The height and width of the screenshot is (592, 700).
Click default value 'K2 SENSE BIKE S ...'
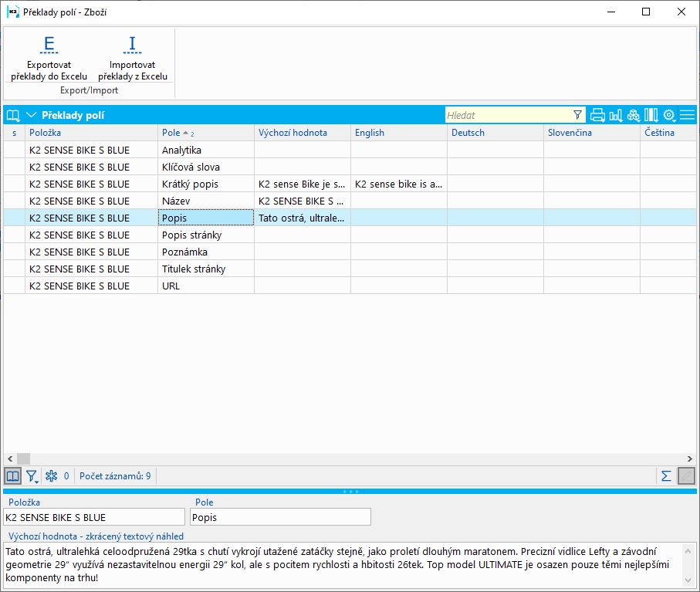click(303, 201)
